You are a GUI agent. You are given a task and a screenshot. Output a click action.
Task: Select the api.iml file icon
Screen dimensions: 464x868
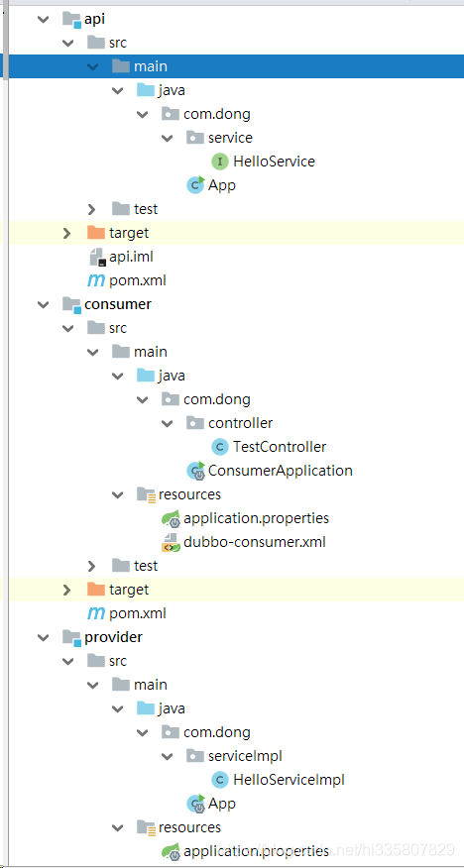pos(97,257)
